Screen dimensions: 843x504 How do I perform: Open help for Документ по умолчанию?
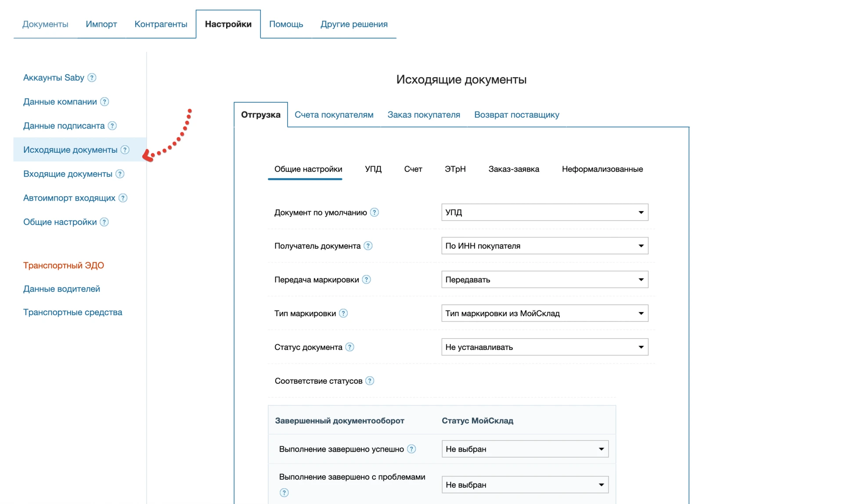coord(375,212)
